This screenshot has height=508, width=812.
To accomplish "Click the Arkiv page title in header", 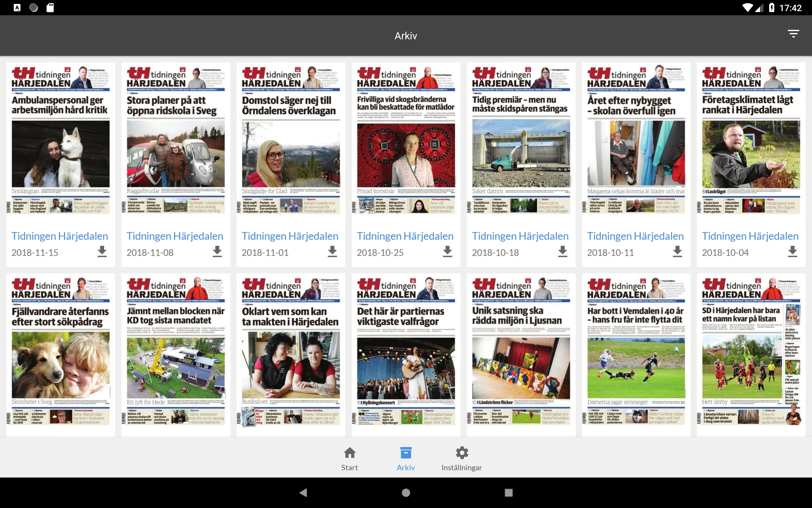I will [x=406, y=36].
